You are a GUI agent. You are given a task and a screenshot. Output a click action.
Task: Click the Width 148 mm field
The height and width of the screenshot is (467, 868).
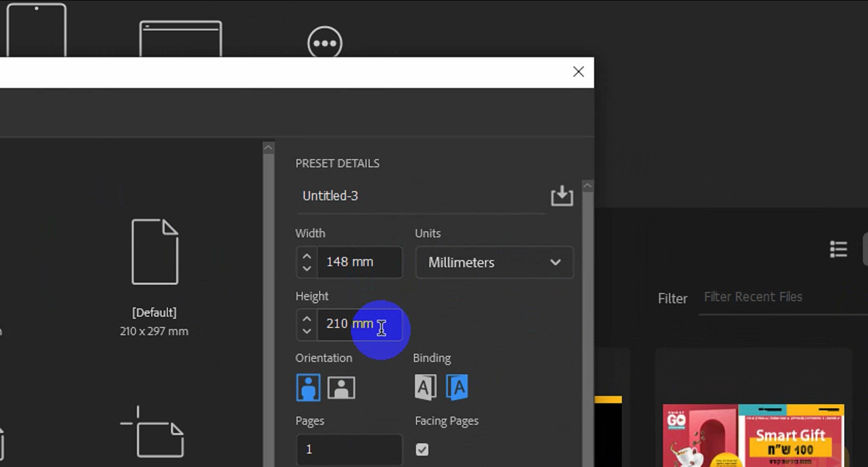[x=359, y=262]
